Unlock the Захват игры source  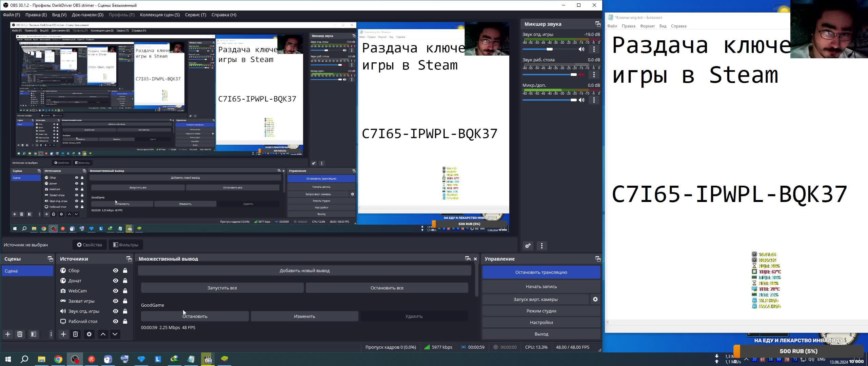(125, 301)
